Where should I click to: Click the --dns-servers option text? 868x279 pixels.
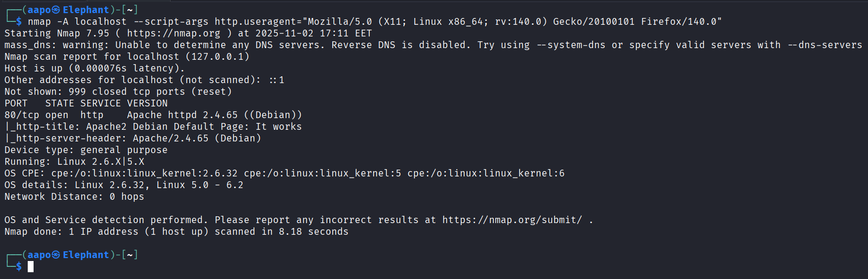click(825, 45)
